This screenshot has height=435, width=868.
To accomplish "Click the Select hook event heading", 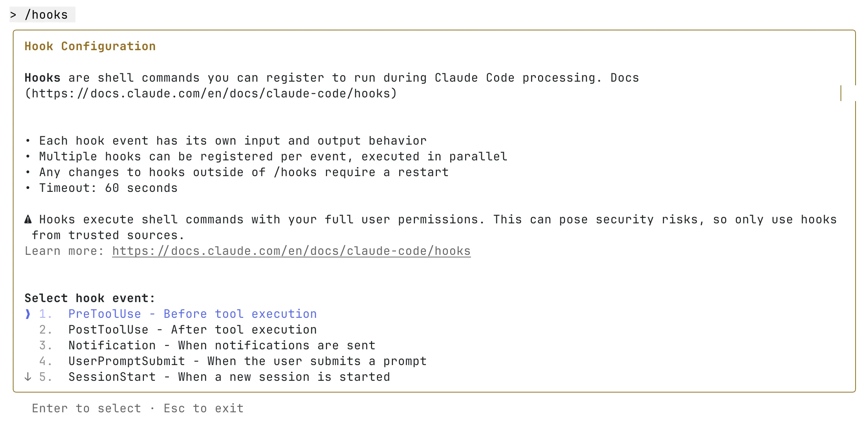I will point(90,298).
